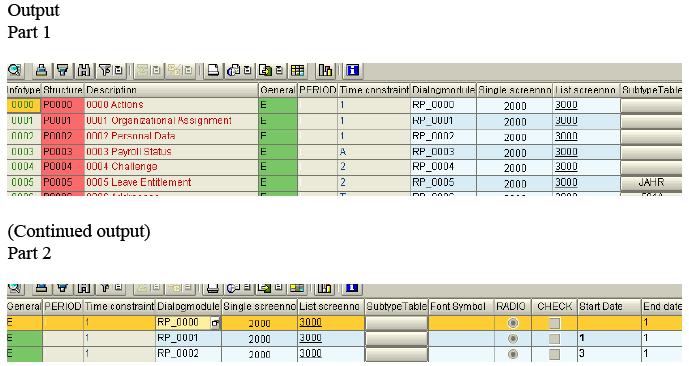Open the Details magnifier icon in Part 1 toolbar

click(x=14, y=70)
